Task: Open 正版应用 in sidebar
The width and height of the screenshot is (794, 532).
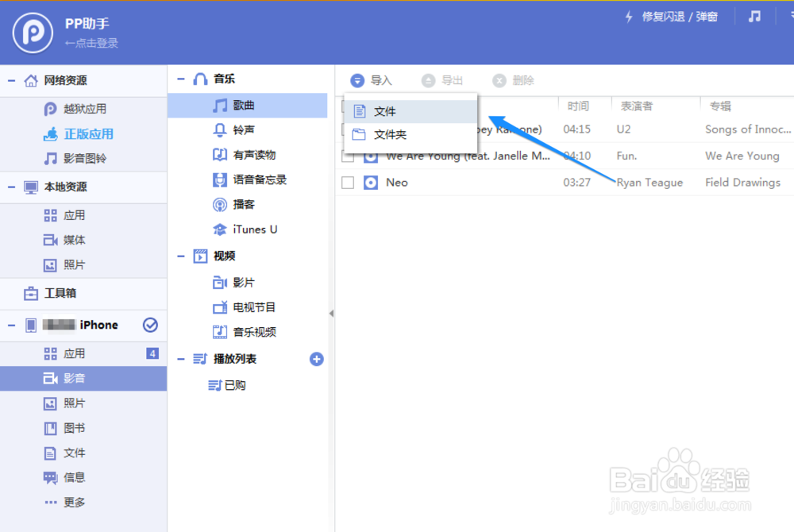Action: point(89,134)
